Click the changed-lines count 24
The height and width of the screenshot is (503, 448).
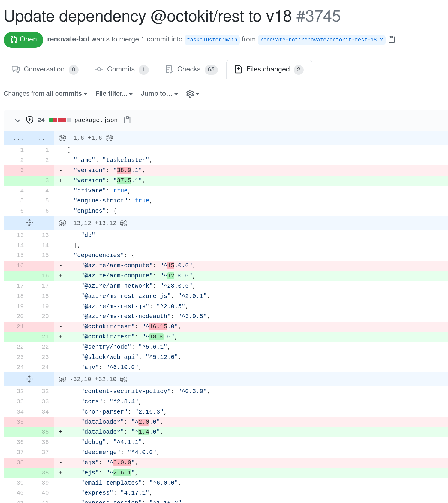[41, 120]
